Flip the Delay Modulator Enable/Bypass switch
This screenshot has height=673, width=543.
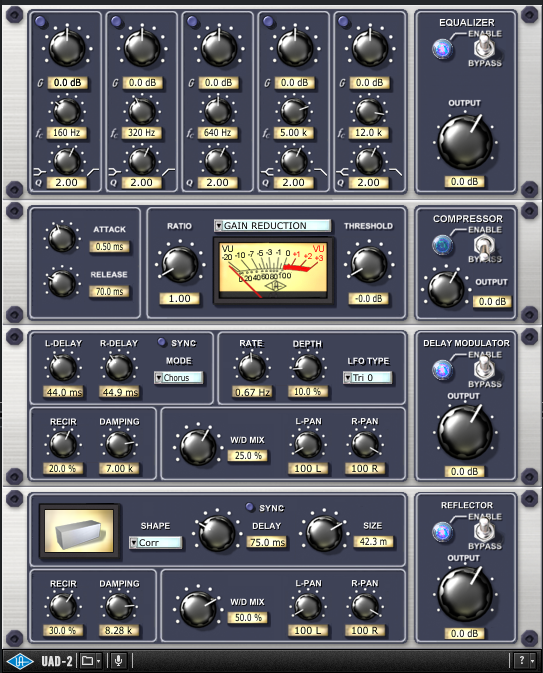(484, 367)
